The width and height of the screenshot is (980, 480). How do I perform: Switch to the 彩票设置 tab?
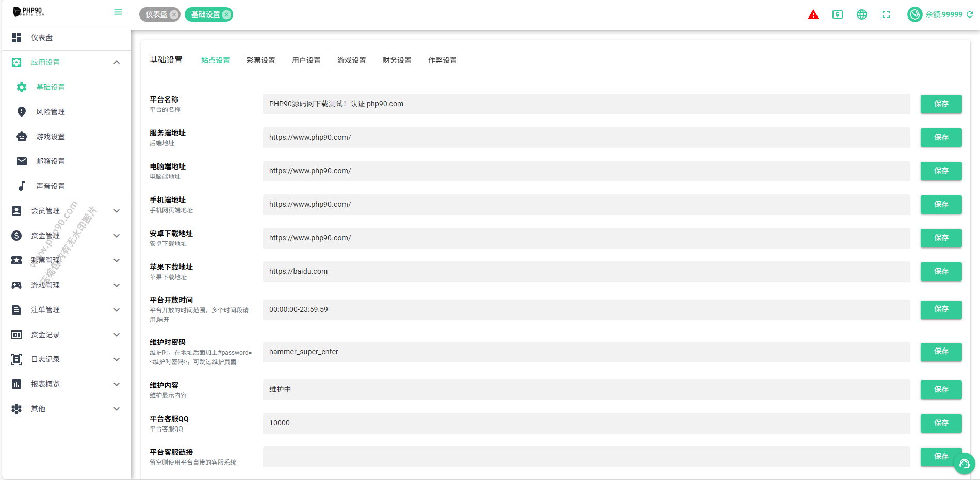pyautogui.click(x=260, y=60)
